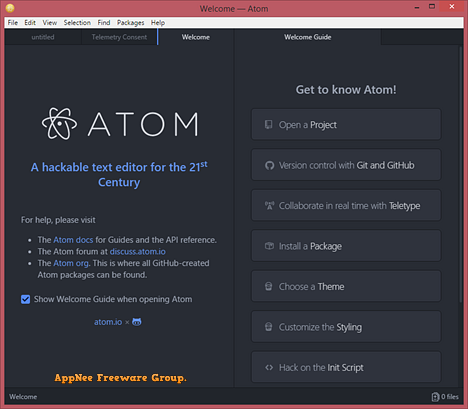Open the Selection menu

coord(77,23)
